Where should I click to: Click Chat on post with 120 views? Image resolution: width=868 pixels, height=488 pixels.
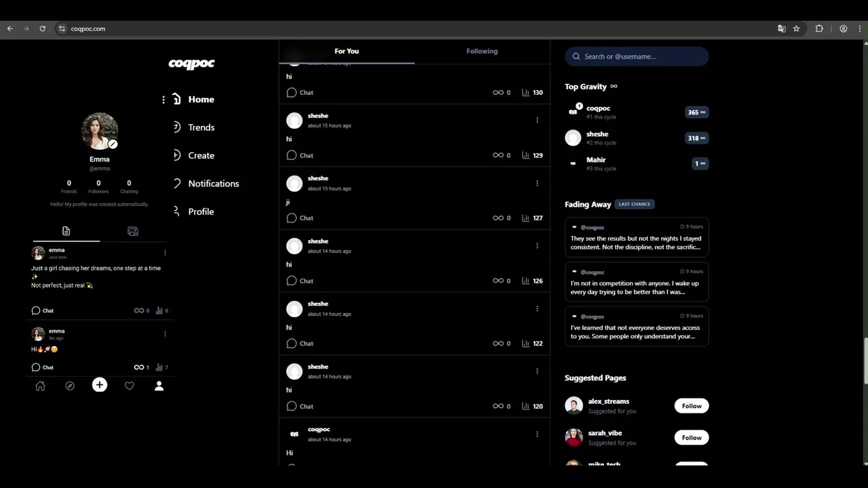click(x=300, y=406)
